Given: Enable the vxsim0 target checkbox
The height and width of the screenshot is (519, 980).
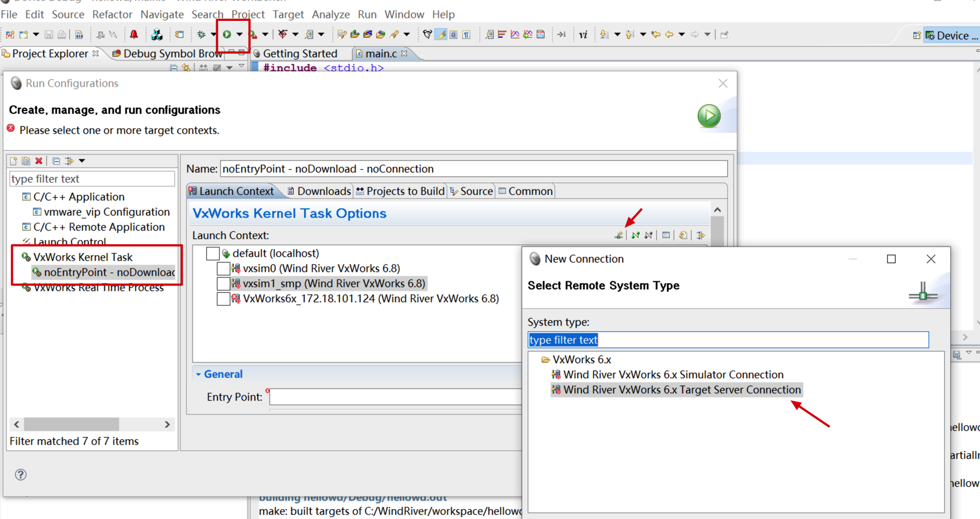Looking at the screenshot, I should tap(223, 269).
